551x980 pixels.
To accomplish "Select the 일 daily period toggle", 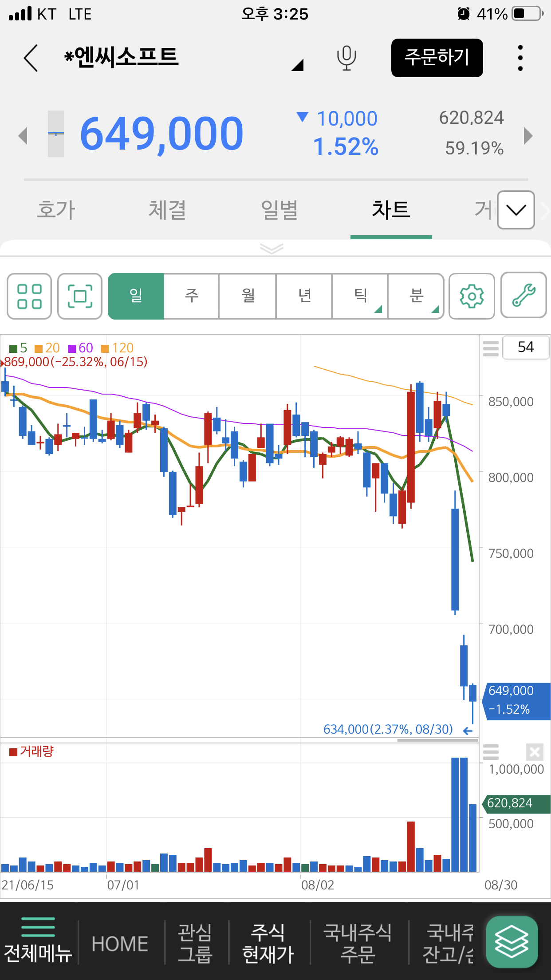I will coord(136,296).
